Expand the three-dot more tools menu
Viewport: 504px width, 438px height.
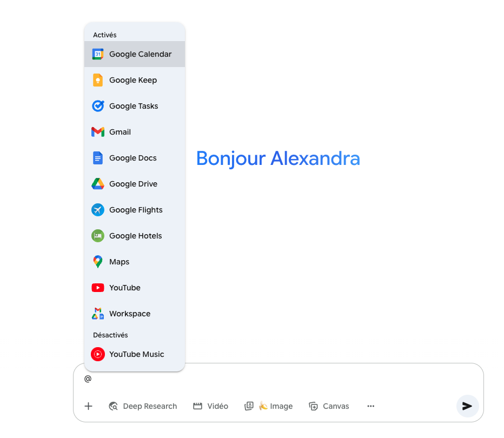(370, 406)
